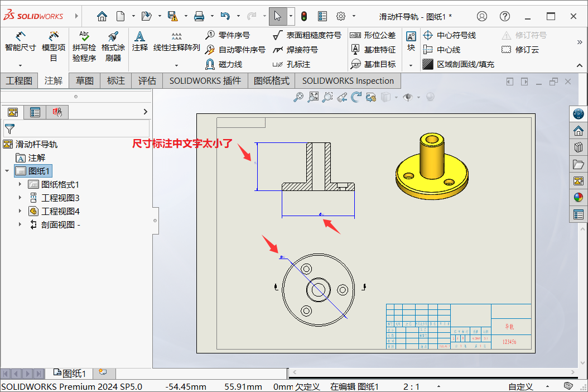Image resolution: width=588 pixels, height=392 pixels.
Task: Switch to the 标注 tab
Action: (116, 81)
